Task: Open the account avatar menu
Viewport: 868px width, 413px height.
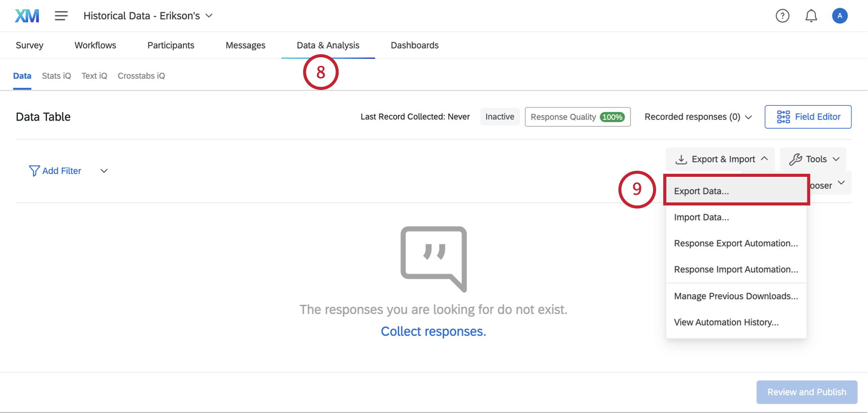Action: tap(840, 16)
